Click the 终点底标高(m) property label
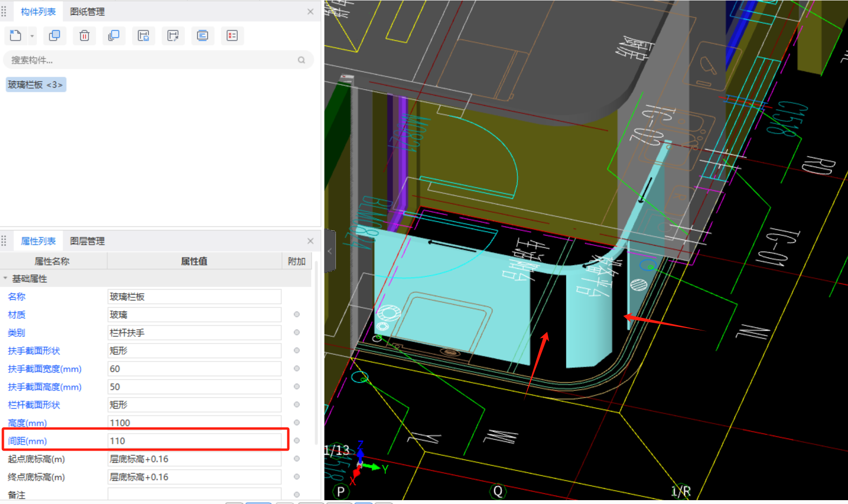Viewport: 848px width, 504px height. (36, 477)
